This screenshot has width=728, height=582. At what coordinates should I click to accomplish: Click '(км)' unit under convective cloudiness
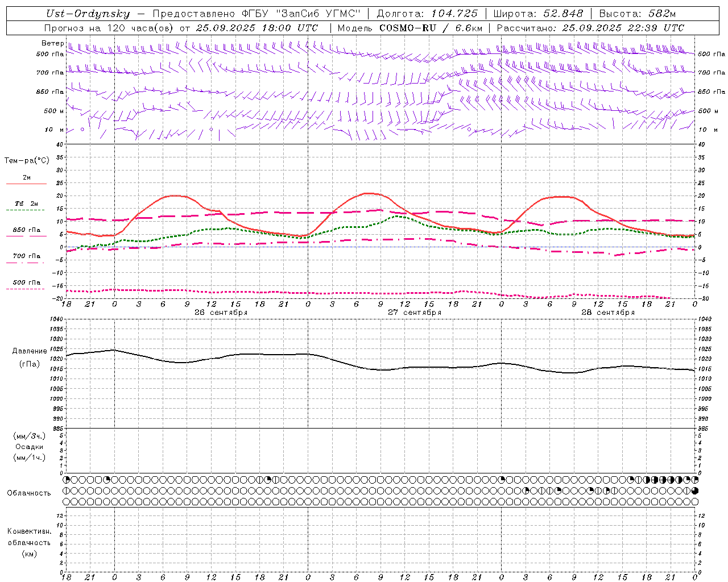pyautogui.click(x=29, y=554)
